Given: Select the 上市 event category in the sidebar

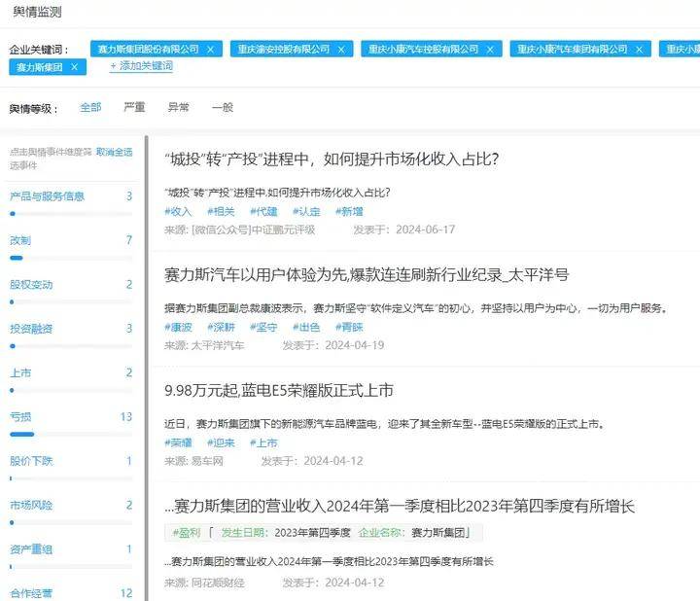Looking at the screenshot, I should pos(20,372).
